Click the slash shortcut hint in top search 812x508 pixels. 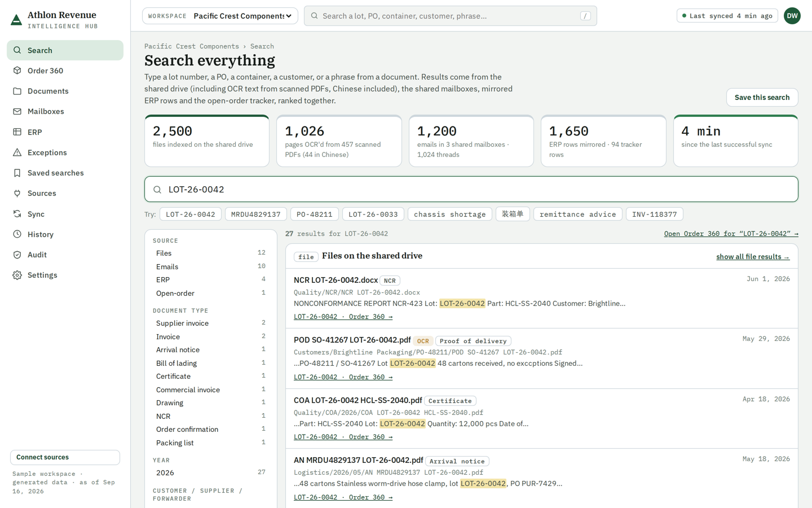(585, 16)
